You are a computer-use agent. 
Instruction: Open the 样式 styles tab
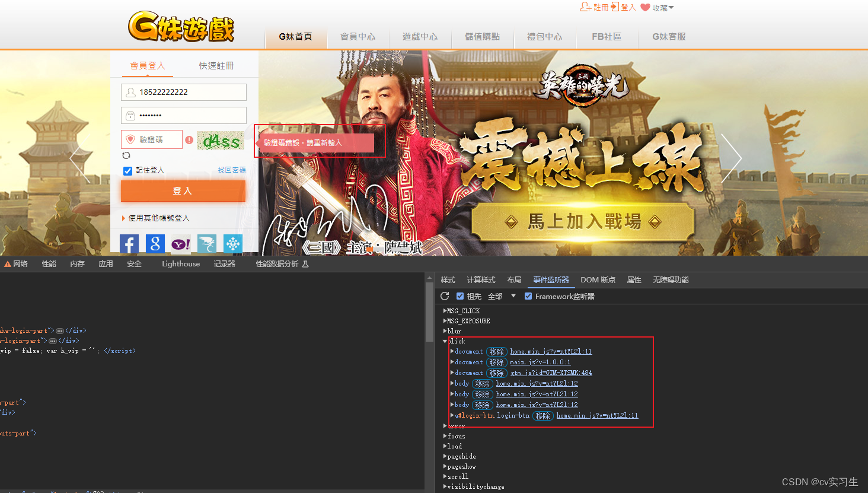[x=448, y=280]
